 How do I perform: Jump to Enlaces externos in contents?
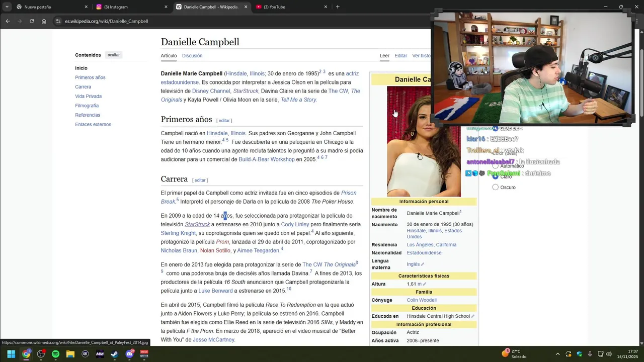(x=93, y=125)
